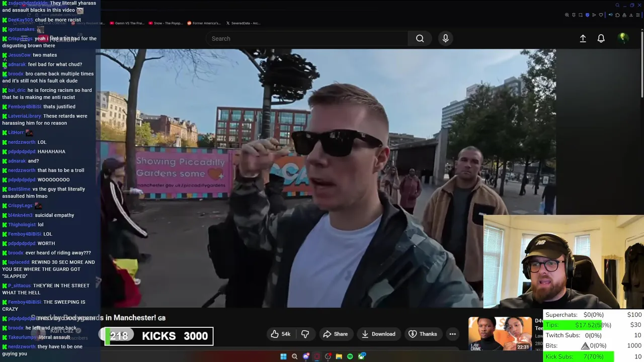Open Discord from the taskbar
The width and height of the screenshot is (644, 362).
(305, 356)
